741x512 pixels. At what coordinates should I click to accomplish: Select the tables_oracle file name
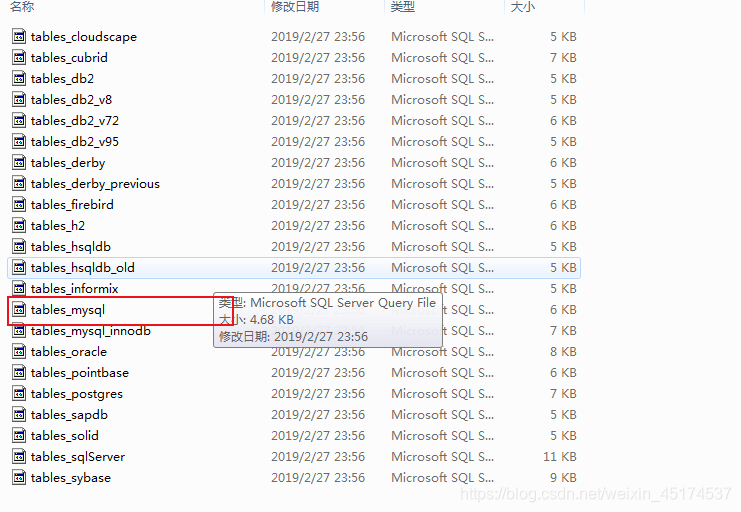pyautogui.click(x=69, y=351)
